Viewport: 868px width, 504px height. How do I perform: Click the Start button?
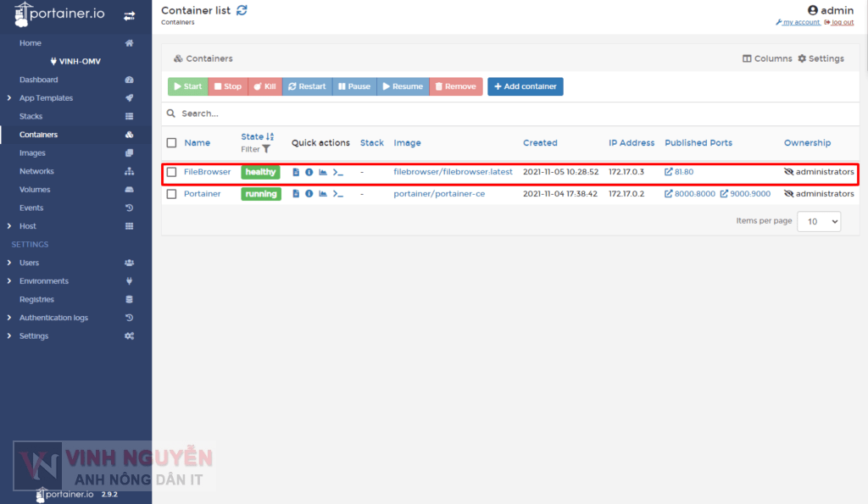(x=187, y=86)
